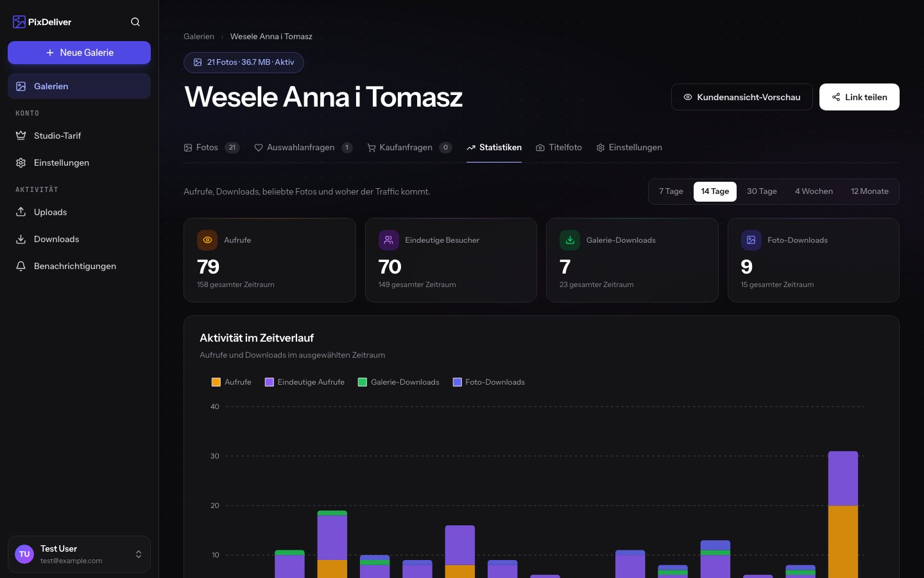
Task: Create a new gallery with Neue Galerie
Action: pos(79,53)
